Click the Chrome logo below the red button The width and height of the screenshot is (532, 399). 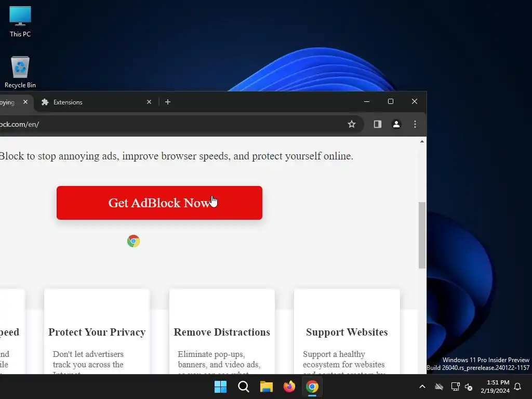tap(134, 241)
